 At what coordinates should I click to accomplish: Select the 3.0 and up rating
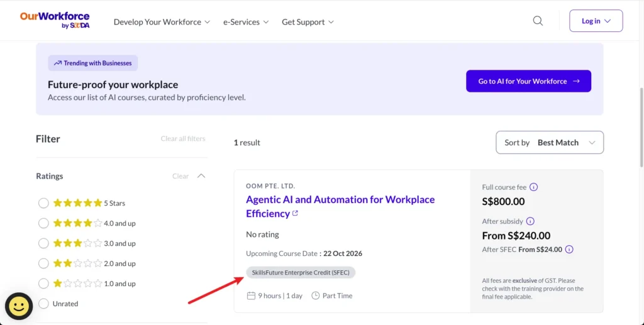point(43,243)
